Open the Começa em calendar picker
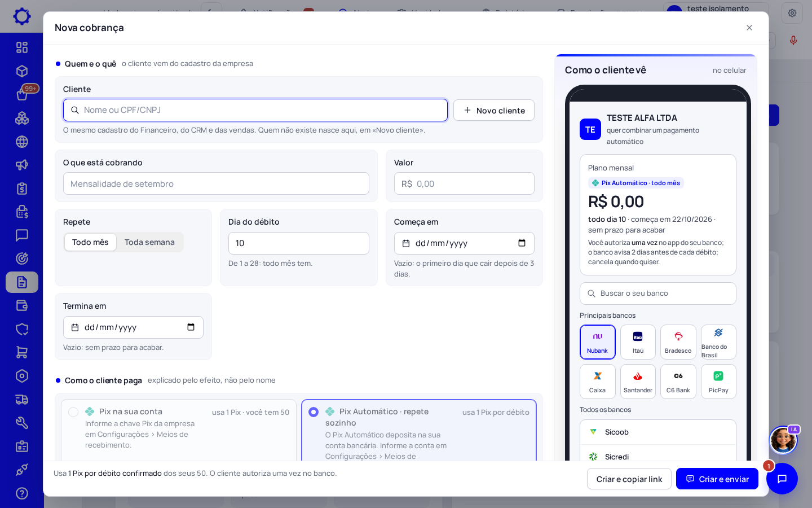 pos(522,243)
